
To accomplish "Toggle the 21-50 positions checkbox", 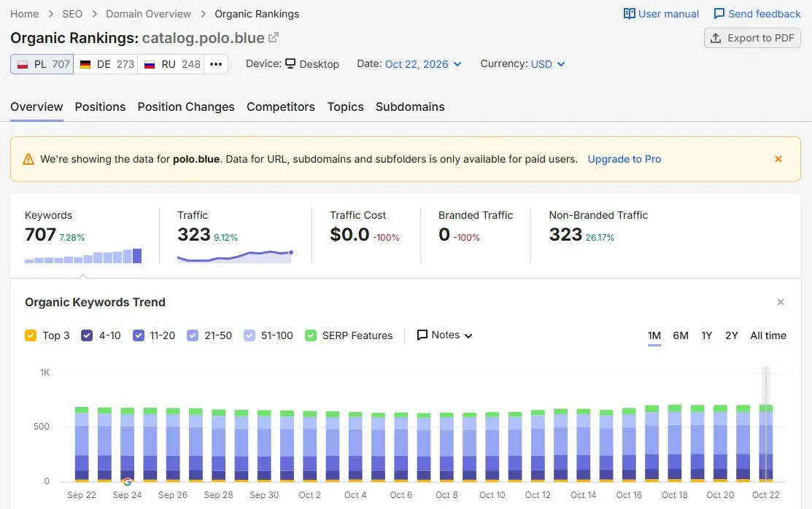I will [192, 335].
